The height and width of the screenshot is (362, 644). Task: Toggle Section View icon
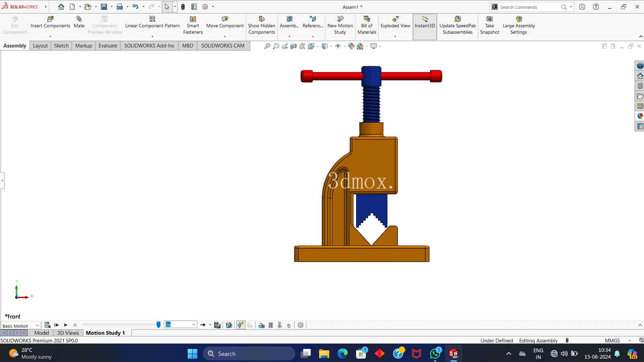294,46
